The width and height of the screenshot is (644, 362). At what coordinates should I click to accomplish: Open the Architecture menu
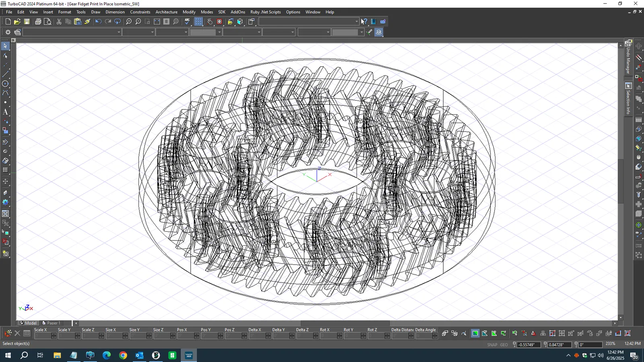[166, 12]
